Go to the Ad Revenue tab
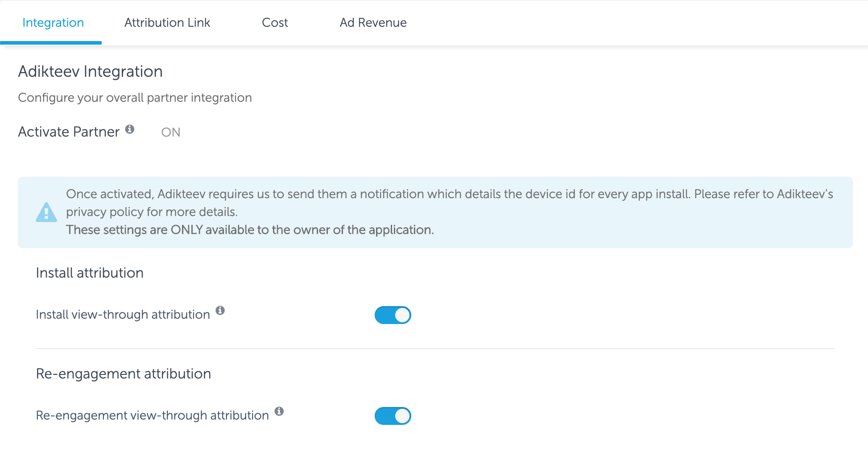 coord(373,23)
